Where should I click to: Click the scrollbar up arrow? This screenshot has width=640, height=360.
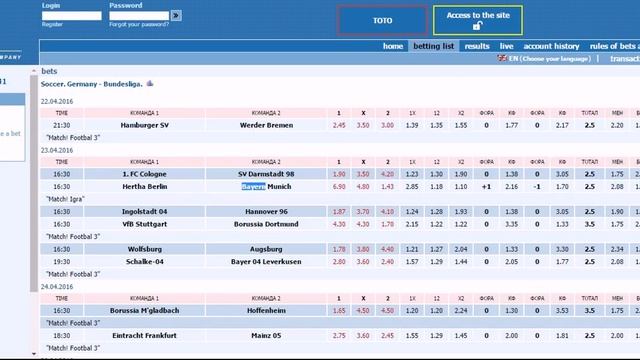(34, 71)
